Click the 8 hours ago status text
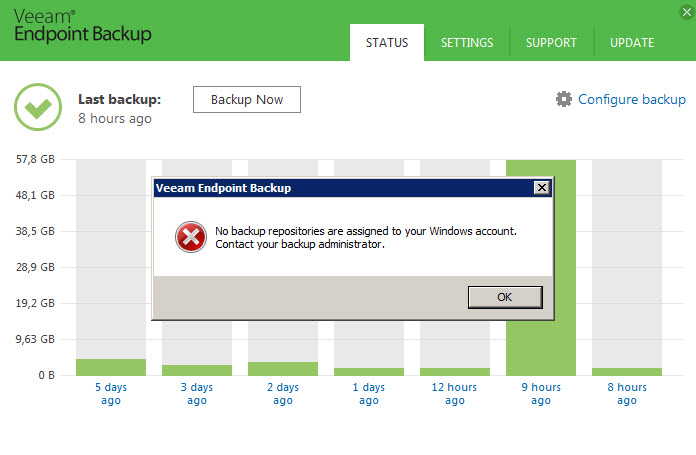This screenshot has width=696, height=455. pyautogui.click(x=115, y=119)
